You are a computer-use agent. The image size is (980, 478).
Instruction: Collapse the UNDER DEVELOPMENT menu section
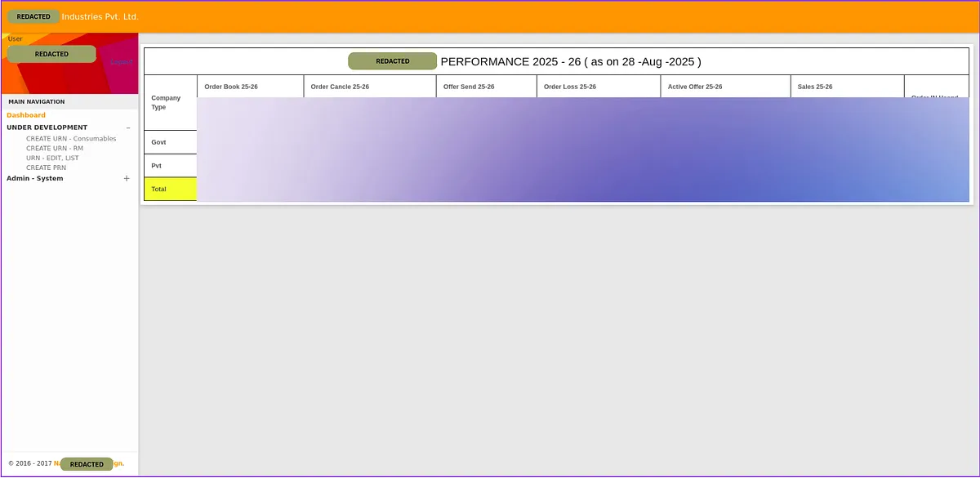127,127
